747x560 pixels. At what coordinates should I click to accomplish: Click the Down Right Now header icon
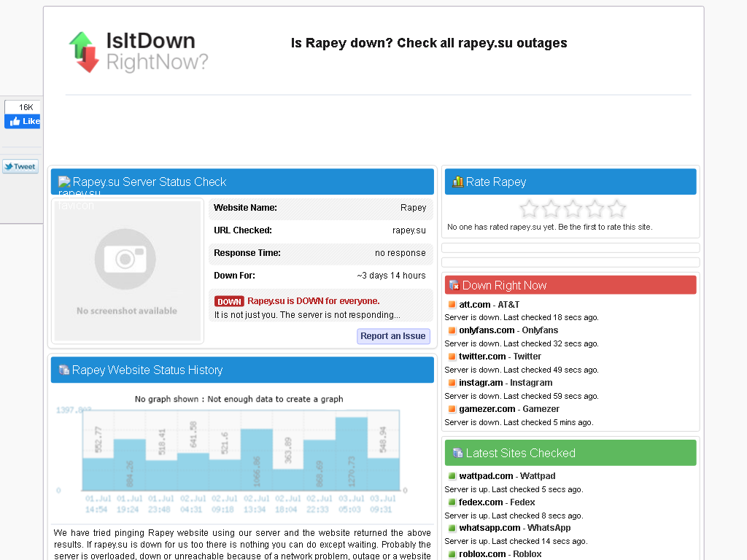[454, 285]
